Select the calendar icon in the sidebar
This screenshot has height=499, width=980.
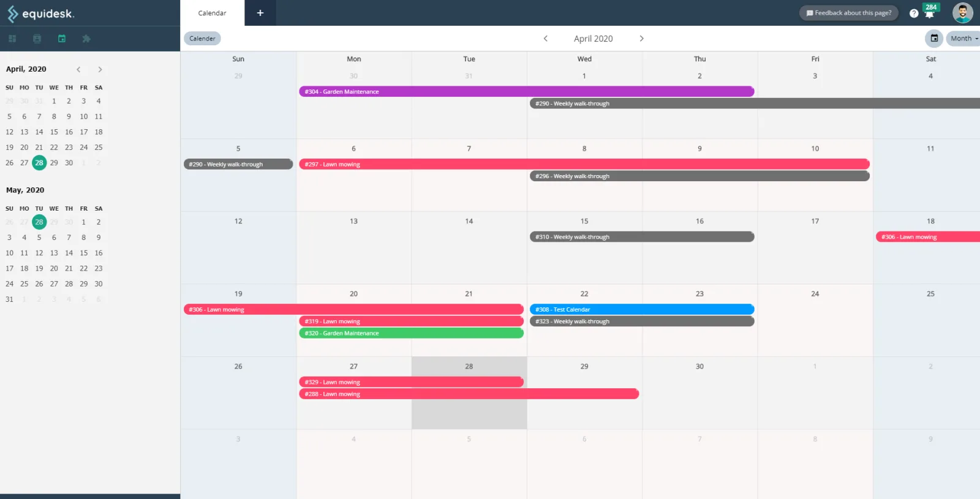coord(62,39)
